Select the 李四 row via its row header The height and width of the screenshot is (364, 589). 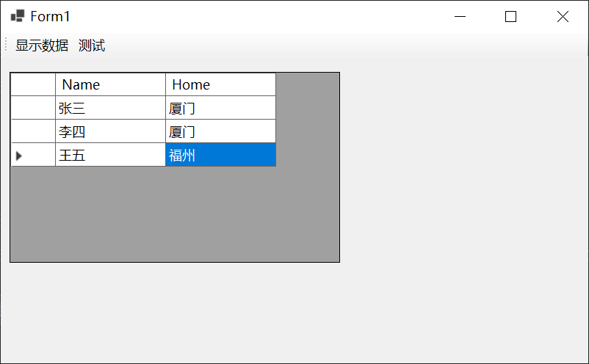[x=33, y=132]
